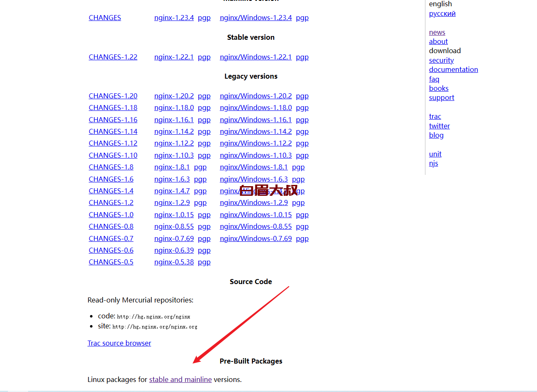
Task: Download nginx-1.16.1 source
Action: tap(174, 120)
